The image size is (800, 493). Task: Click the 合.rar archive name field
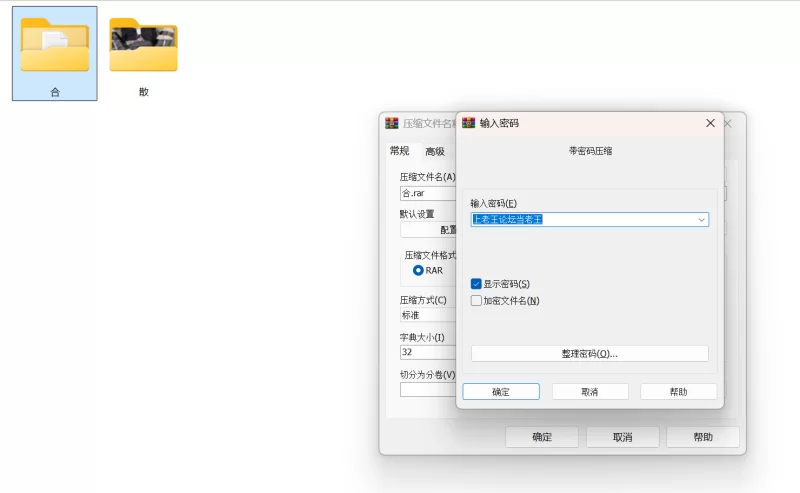click(x=428, y=193)
